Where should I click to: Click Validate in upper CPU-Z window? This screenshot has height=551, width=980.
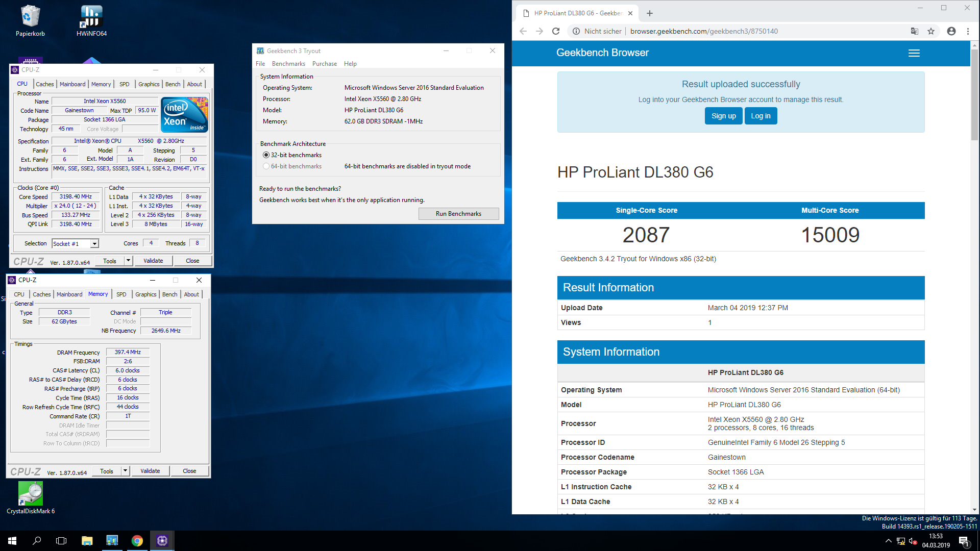(153, 261)
